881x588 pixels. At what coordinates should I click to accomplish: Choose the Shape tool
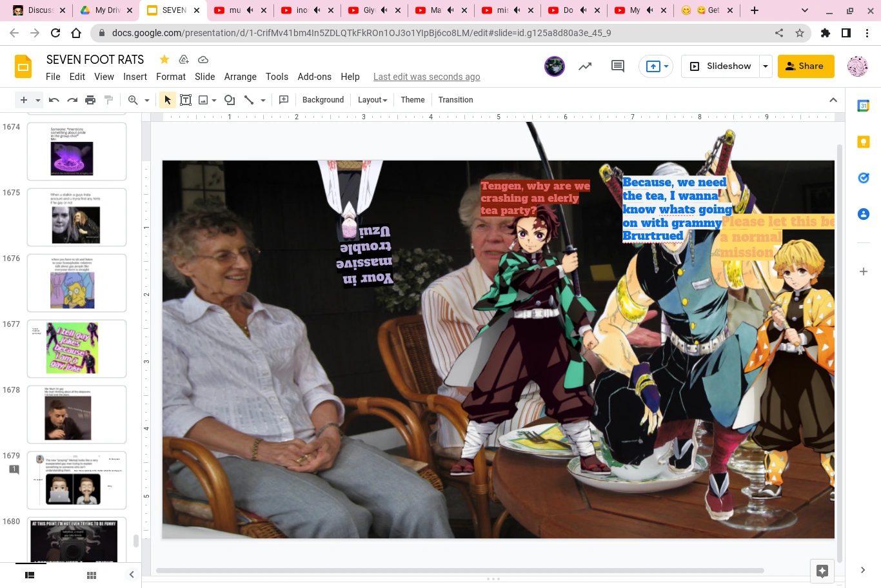tap(230, 100)
